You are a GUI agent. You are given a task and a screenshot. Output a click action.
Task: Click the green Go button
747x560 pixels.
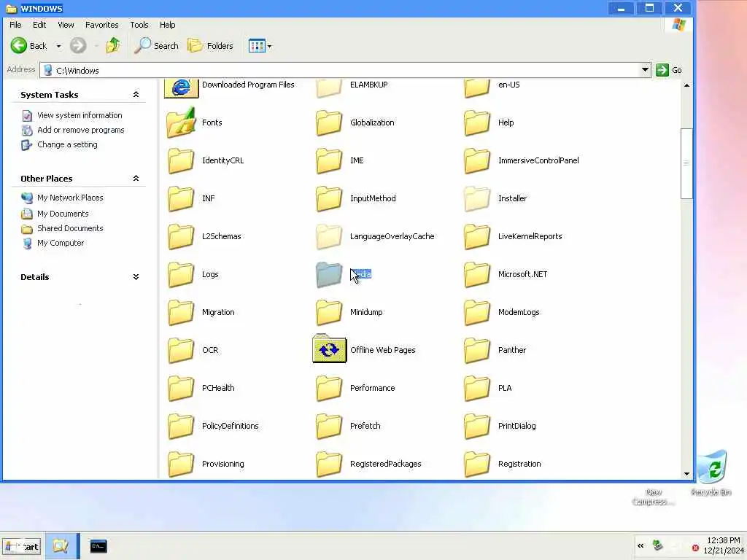[669, 70]
